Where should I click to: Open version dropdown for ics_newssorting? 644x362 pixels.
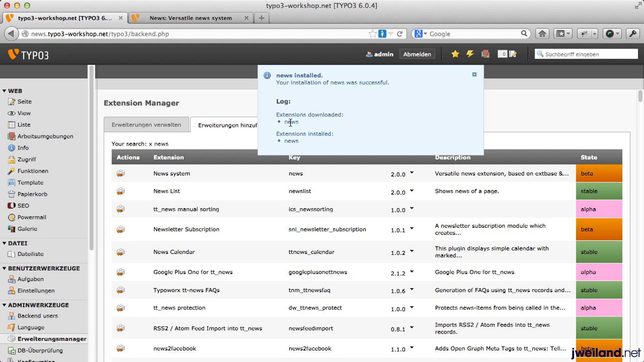[412, 208]
